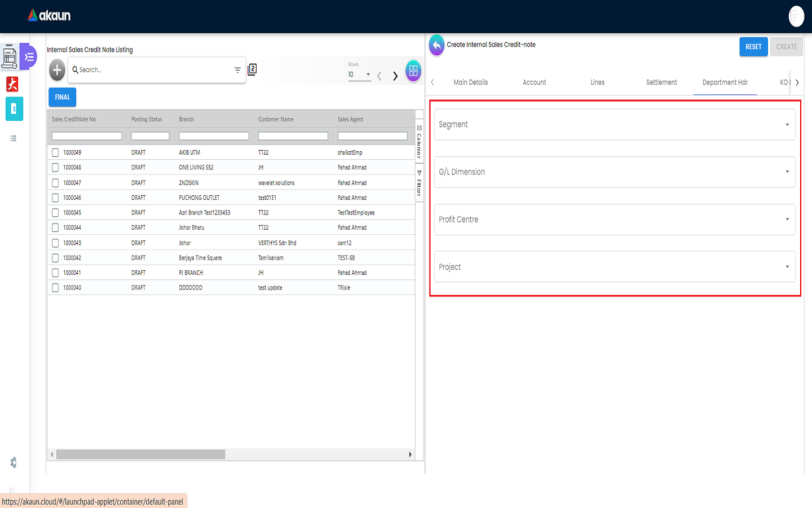812x508 pixels.
Task: Click the teal document icon in sidebar
Action: 14,109
